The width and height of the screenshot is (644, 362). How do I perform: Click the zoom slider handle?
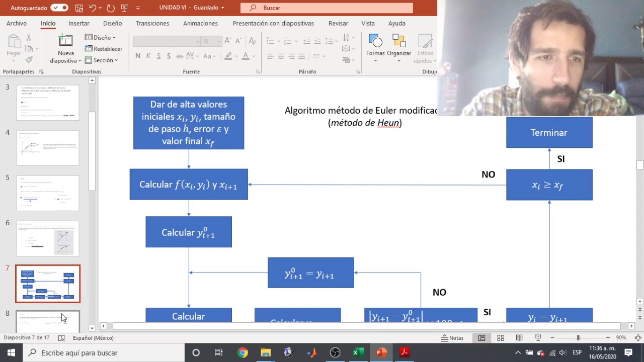[x=578, y=338]
